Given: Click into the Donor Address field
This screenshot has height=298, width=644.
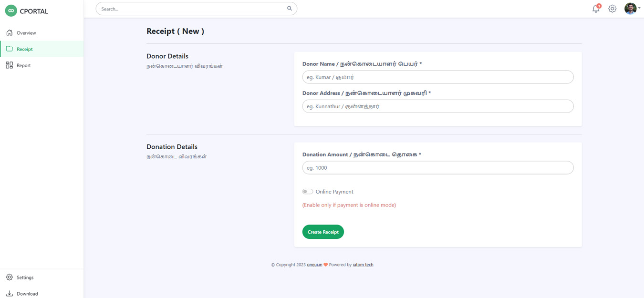Looking at the screenshot, I should (x=437, y=106).
